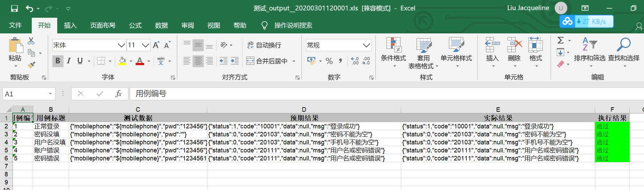Viewport: 644px width, 190px height.
Task: Click the Clear eraser icon
Action: click(561, 64)
